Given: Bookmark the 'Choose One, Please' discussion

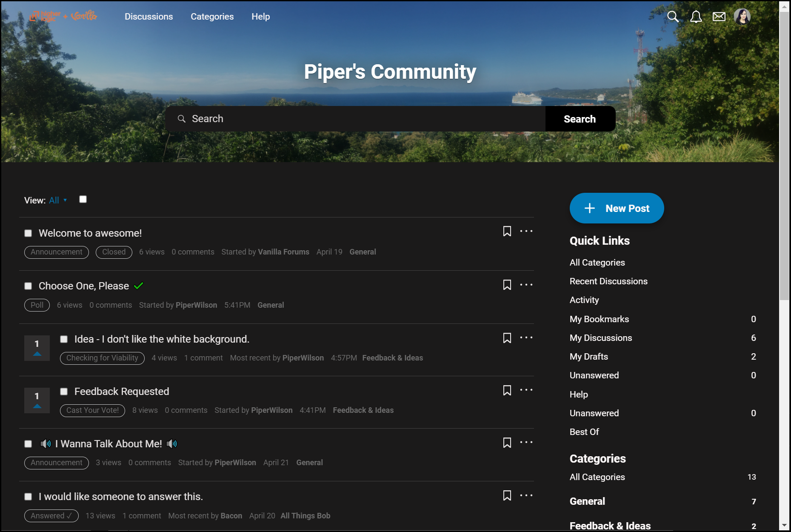Looking at the screenshot, I should click(507, 285).
